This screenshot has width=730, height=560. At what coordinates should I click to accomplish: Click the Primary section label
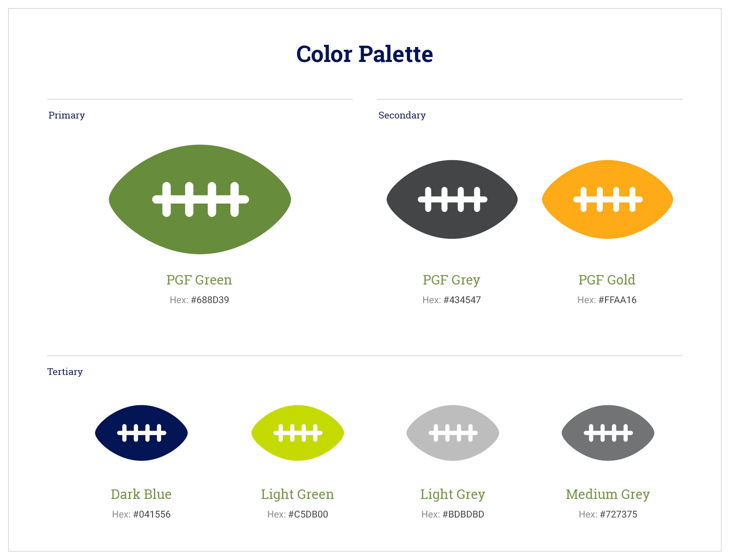[x=67, y=115]
